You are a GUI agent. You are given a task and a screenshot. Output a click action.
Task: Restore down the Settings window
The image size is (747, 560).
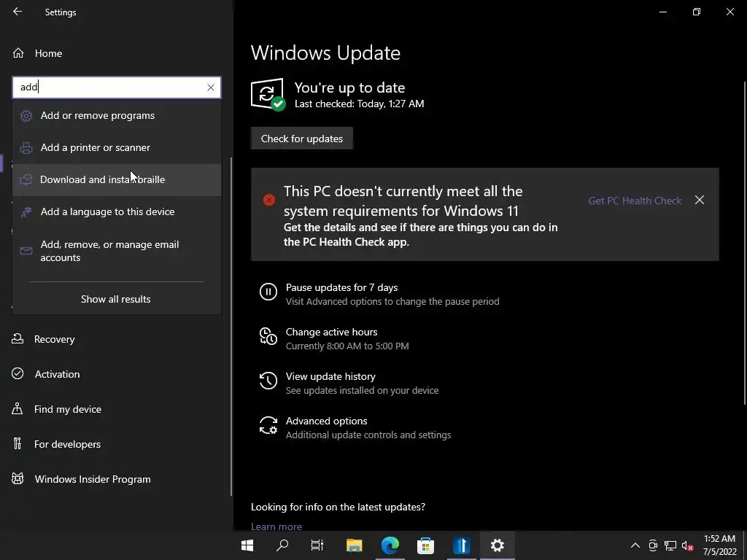[x=697, y=12]
